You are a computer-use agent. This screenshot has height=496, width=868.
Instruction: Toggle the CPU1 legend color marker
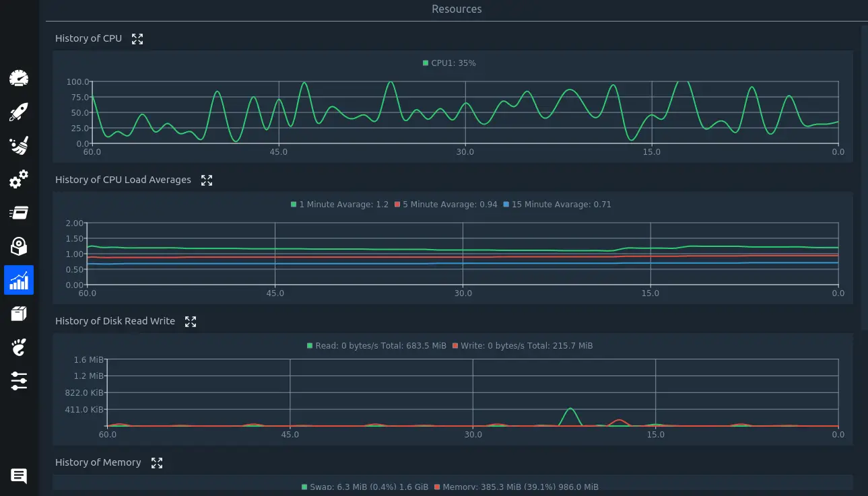click(x=426, y=63)
